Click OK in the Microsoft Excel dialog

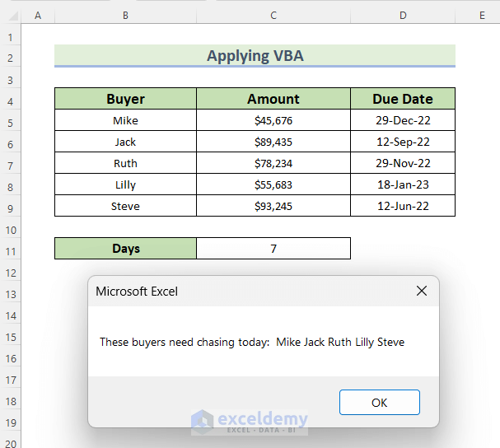[x=379, y=403]
